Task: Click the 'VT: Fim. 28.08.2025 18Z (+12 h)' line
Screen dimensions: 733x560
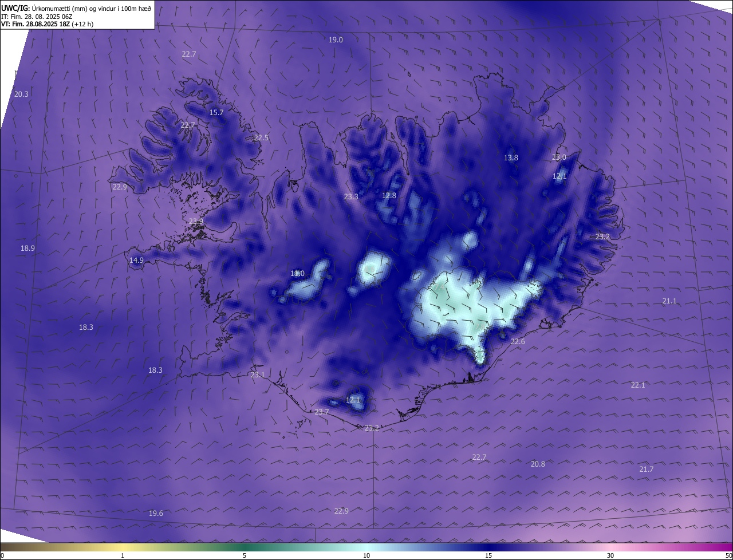Action: click(47, 24)
